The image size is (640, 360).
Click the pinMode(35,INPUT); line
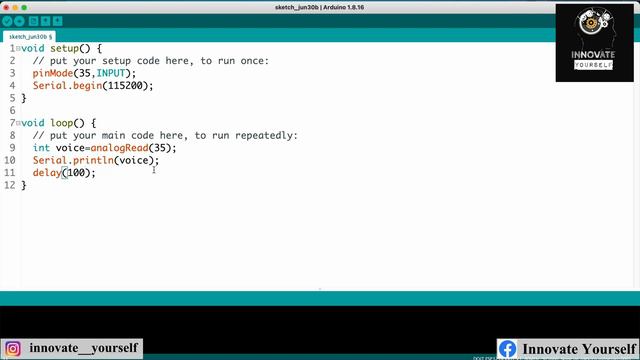84,73
